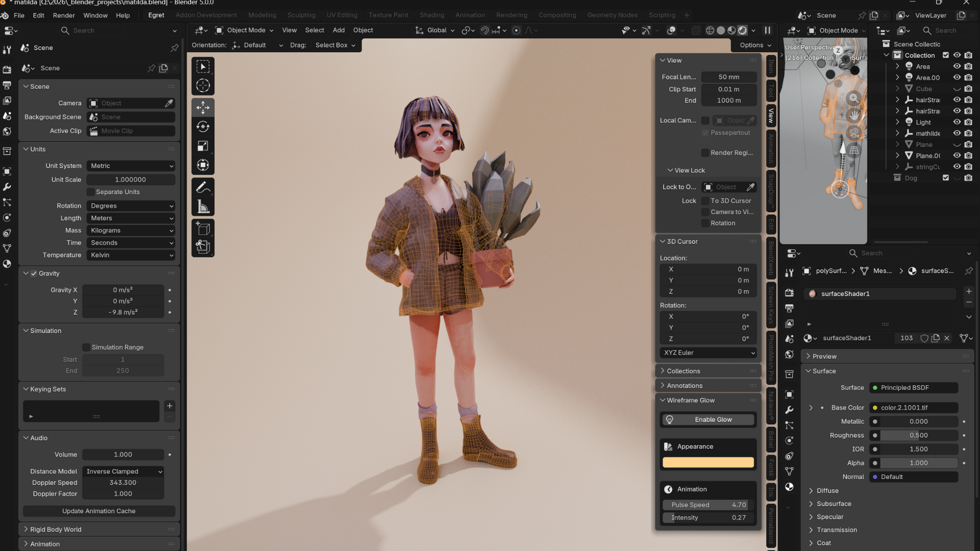
Task: Select the Rotate tool icon
Action: pos(203,127)
